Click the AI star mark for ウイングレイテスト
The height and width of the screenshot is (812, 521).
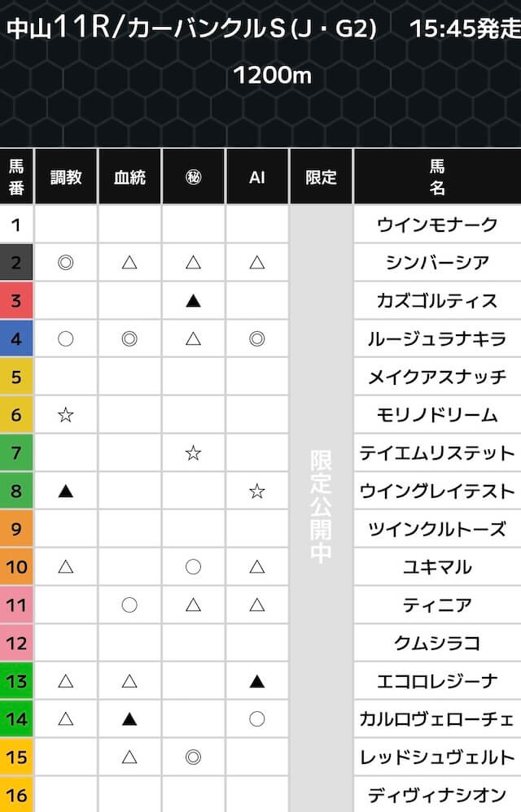tap(257, 491)
